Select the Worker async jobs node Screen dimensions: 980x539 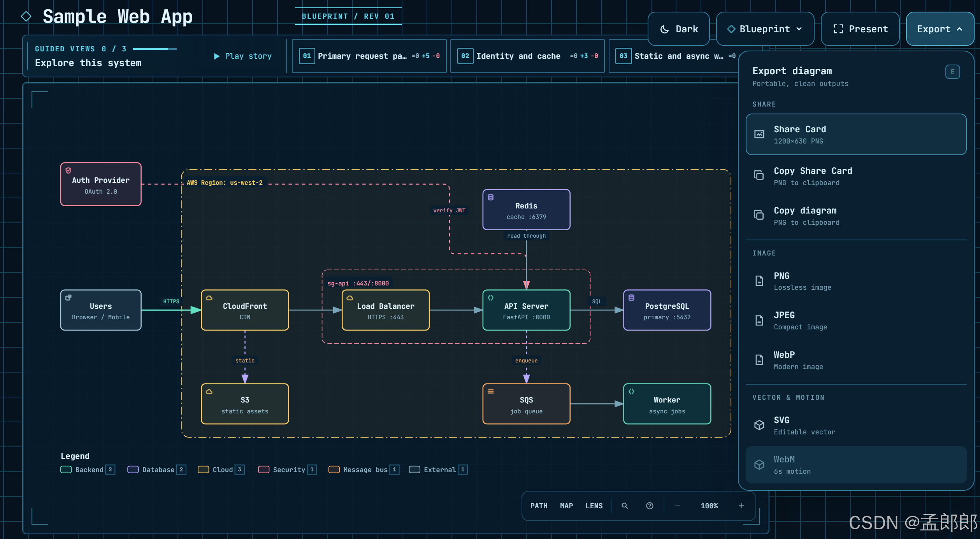coord(667,404)
